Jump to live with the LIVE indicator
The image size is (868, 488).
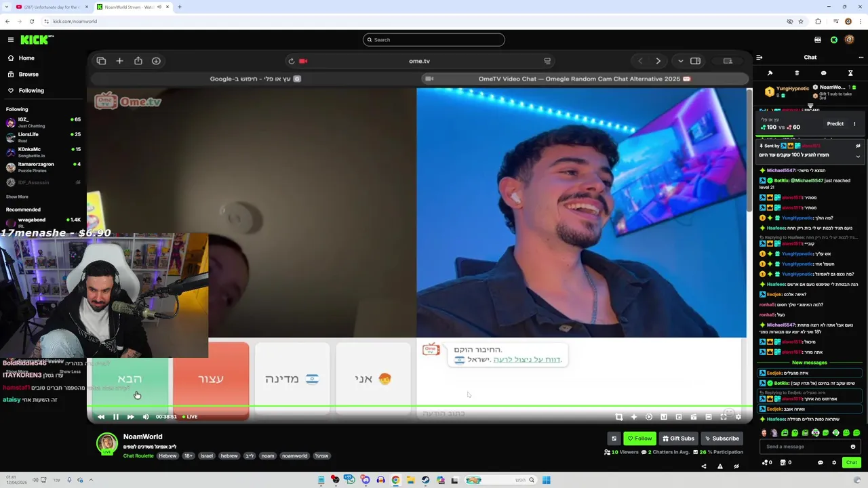tap(190, 417)
